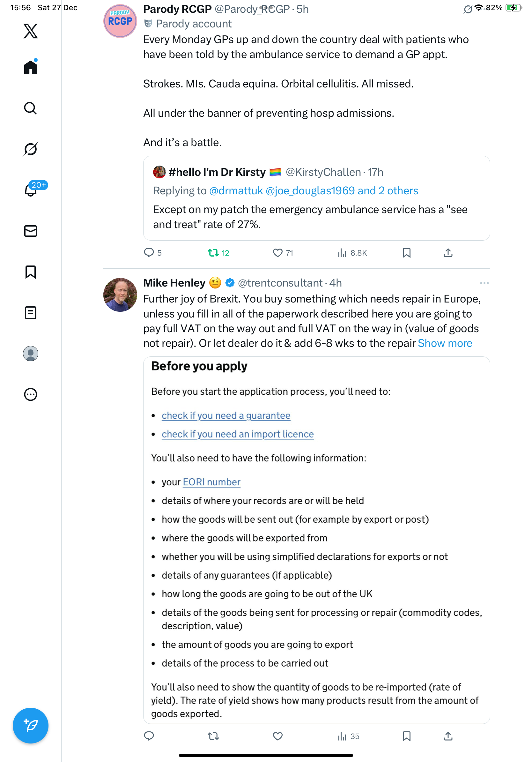532x762 pixels.
Task: Tap the compose post button
Action: (x=31, y=725)
